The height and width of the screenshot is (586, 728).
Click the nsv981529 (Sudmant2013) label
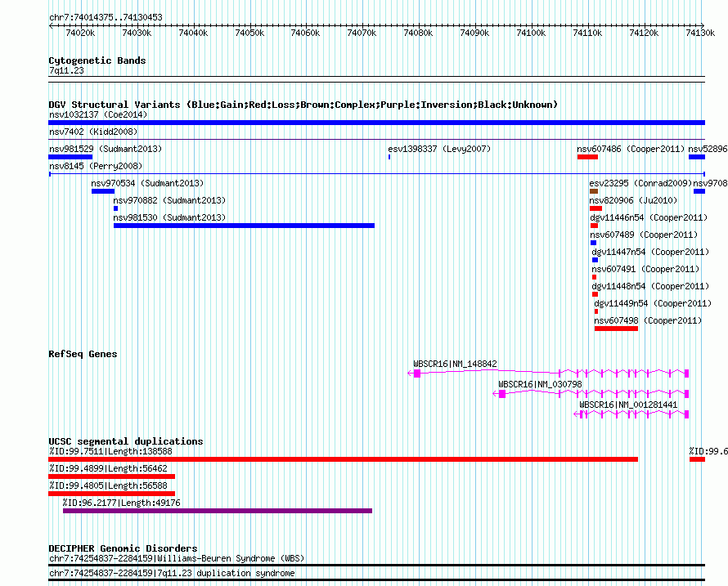point(106,149)
